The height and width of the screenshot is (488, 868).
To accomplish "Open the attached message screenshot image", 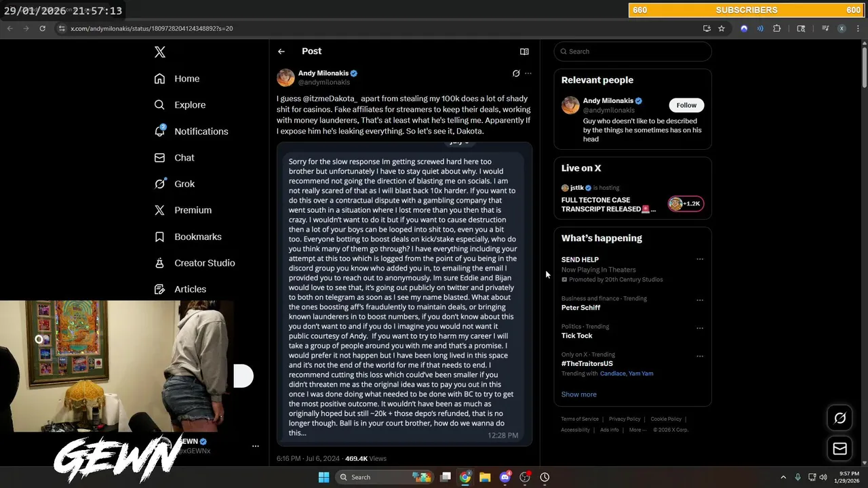I will (404, 293).
